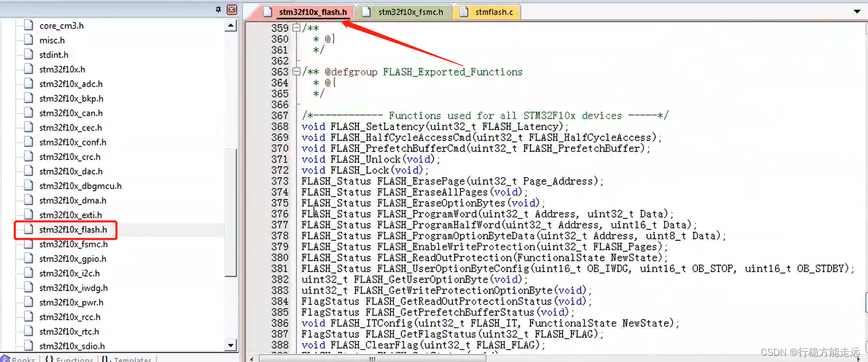Select stm32f10x_rcc.h in the project tree
Screen dimensions: 868x362
click(70, 316)
